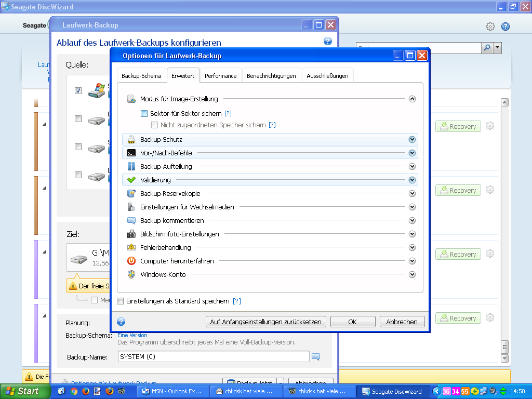532x399 pixels.
Task: Expand the Backup-Reservekopie section
Action: [x=412, y=193]
